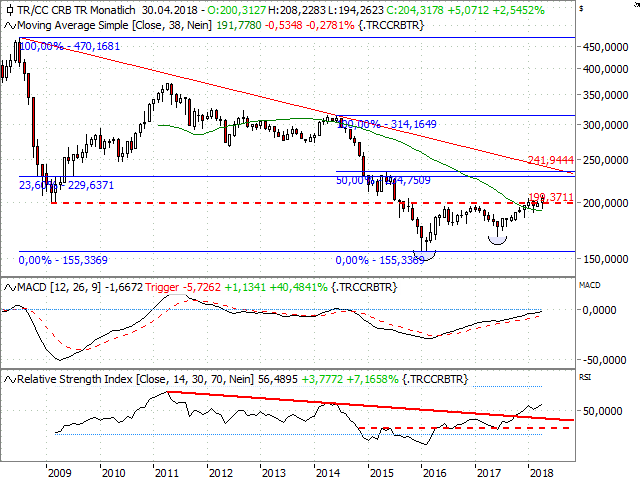This screenshot has width=640, height=480.
Task: Click the Relative Strength Index wave icon
Action: point(10,380)
